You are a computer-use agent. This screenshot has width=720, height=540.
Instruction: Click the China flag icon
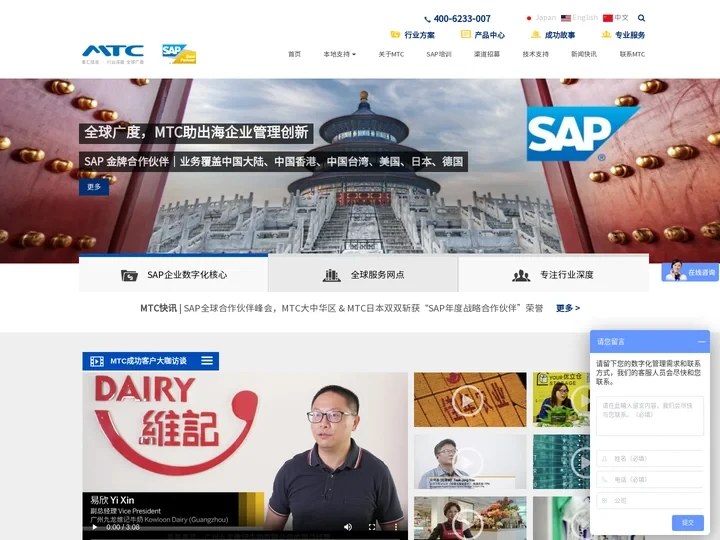pyautogui.click(x=608, y=18)
